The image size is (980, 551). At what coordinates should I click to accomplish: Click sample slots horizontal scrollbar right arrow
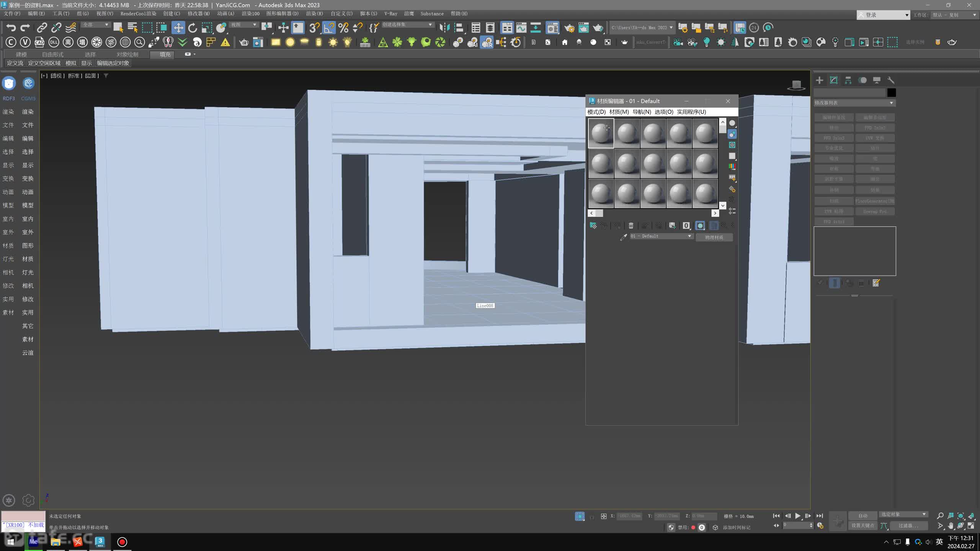715,213
